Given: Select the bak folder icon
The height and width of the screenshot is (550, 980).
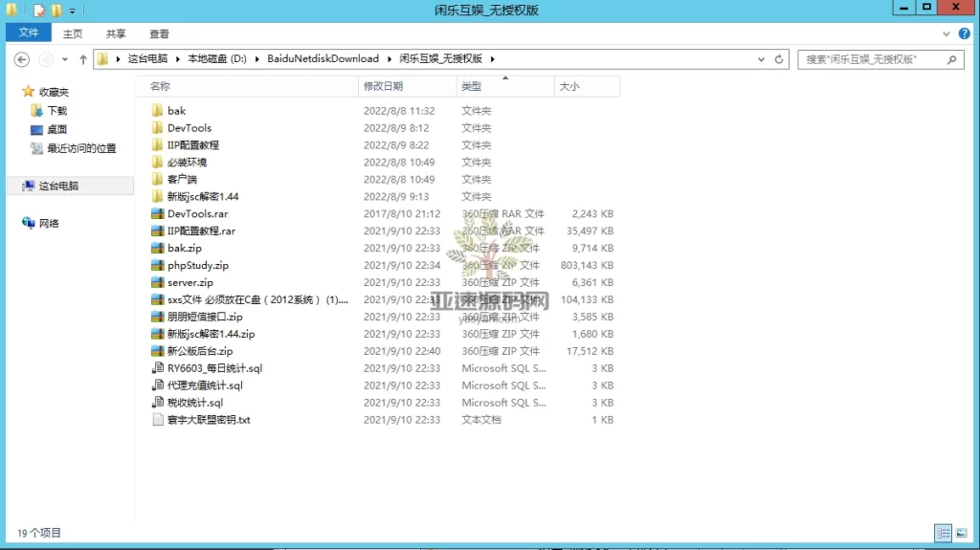Looking at the screenshot, I should pos(158,111).
